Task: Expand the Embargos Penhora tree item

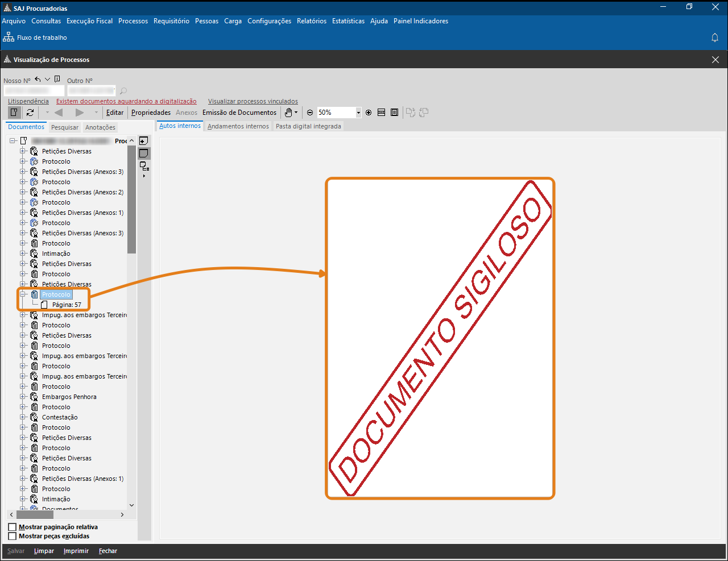Action: (x=23, y=397)
